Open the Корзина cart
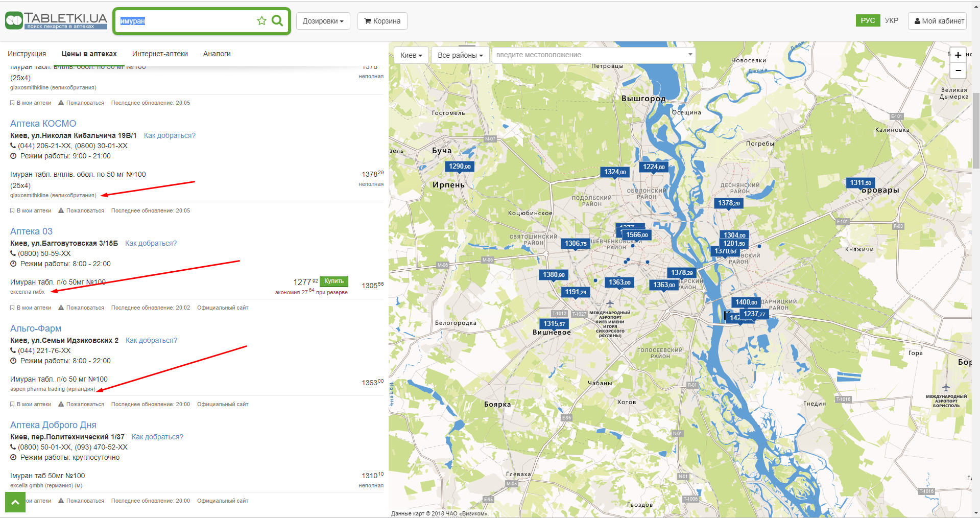The height and width of the screenshot is (518, 980). (x=383, y=21)
